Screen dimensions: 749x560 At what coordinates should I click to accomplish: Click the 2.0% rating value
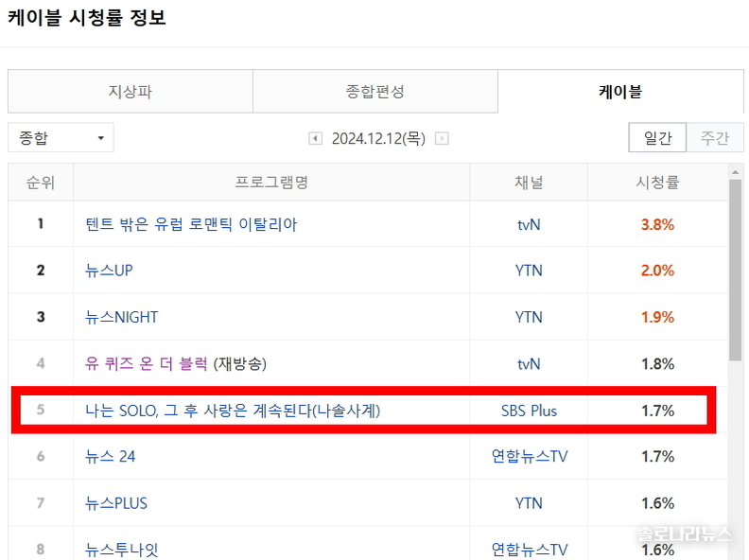(x=658, y=271)
